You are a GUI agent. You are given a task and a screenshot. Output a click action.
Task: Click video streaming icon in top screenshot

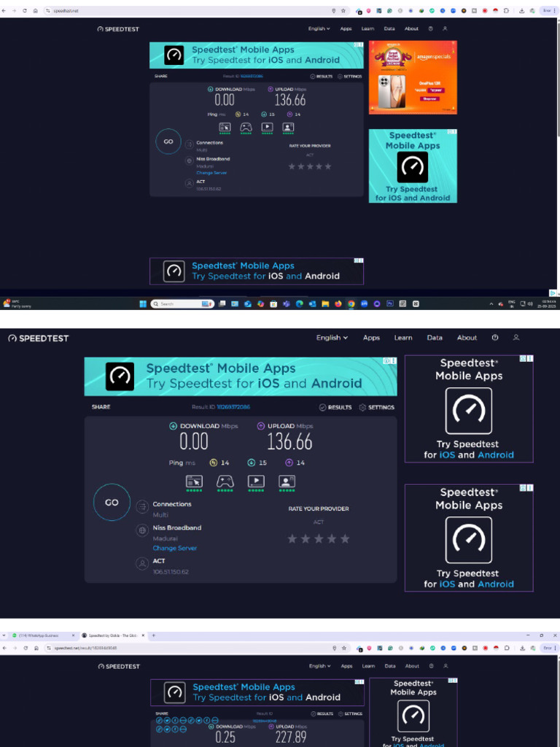coord(267,127)
